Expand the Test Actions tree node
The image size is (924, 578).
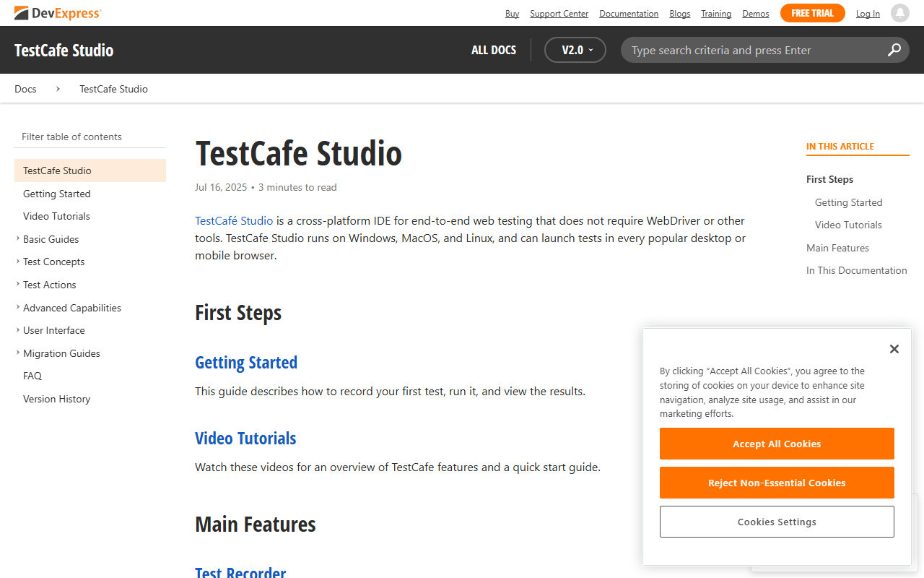(18, 285)
